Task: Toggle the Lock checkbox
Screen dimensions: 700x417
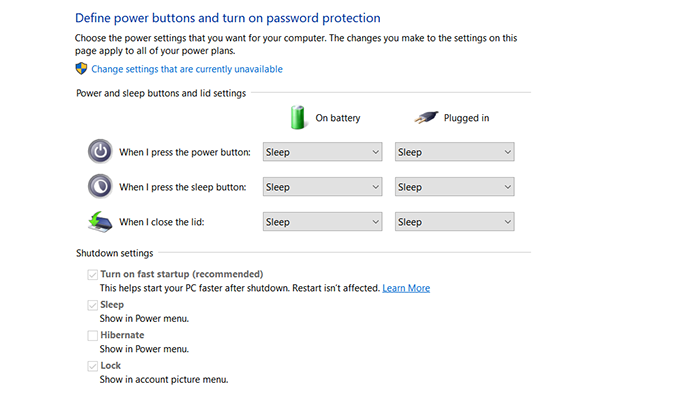Action: point(93,366)
